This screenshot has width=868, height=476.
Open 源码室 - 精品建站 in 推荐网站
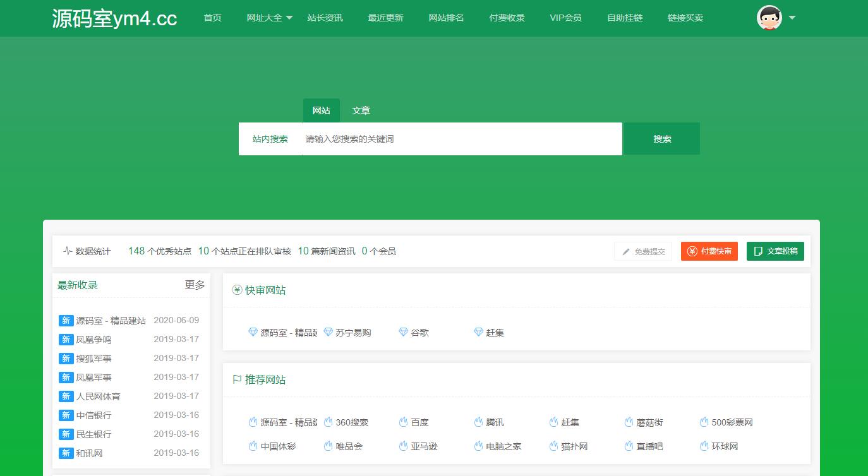[x=289, y=422]
